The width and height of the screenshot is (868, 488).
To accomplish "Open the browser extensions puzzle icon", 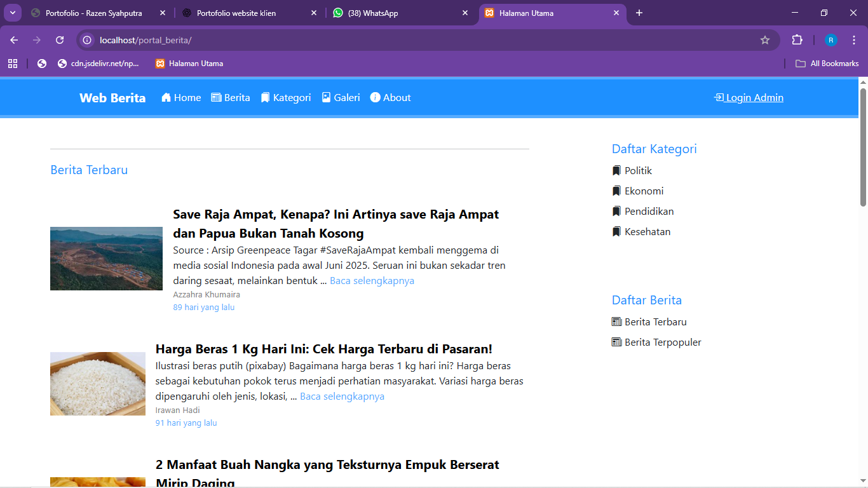I will point(797,39).
